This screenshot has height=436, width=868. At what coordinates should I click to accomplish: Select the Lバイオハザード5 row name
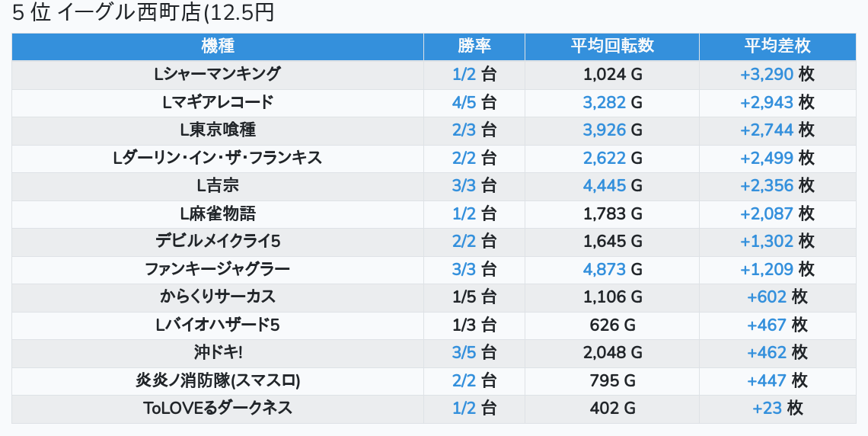point(218,325)
